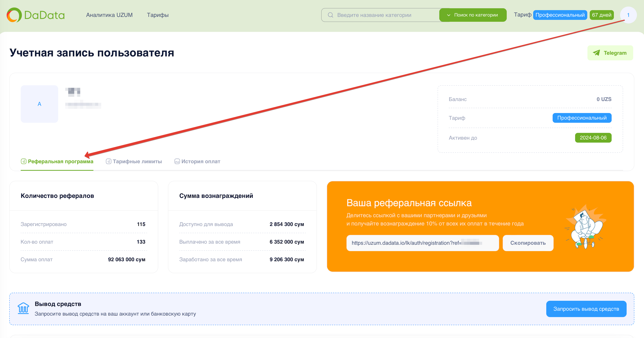Screen dimensions: 644x338
Task: Click the Тарифные лимиты tab icon
Action: point(109,161)
